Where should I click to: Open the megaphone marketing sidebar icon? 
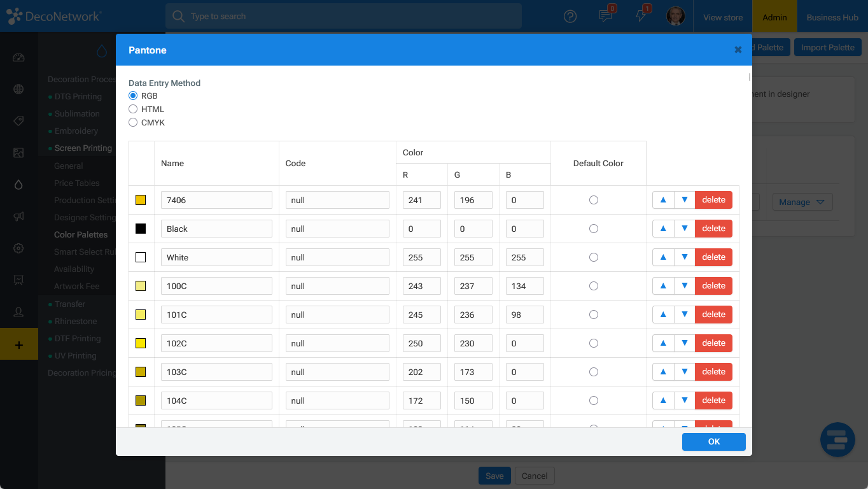18,216
